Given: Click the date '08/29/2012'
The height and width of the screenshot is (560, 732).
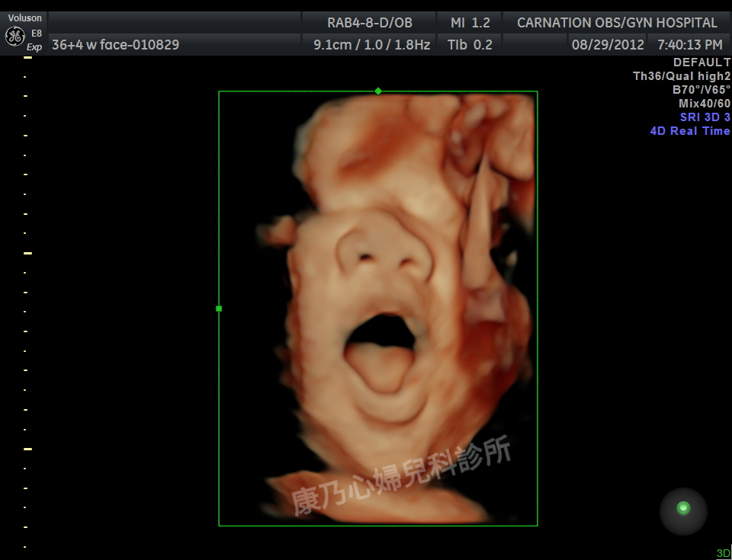Looking at the screenshot, I should (608, 45).
